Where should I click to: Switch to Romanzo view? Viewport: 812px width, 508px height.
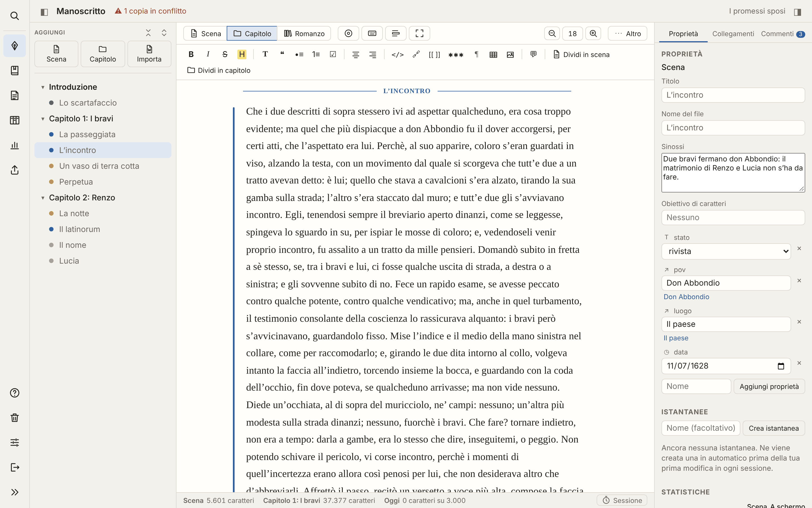[304, 34]
